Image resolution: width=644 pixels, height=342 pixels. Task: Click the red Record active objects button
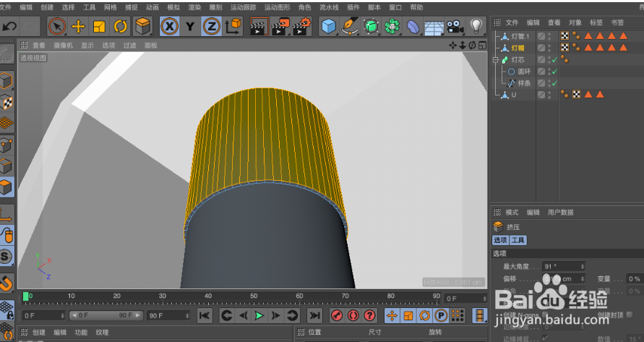pos(337,315)
